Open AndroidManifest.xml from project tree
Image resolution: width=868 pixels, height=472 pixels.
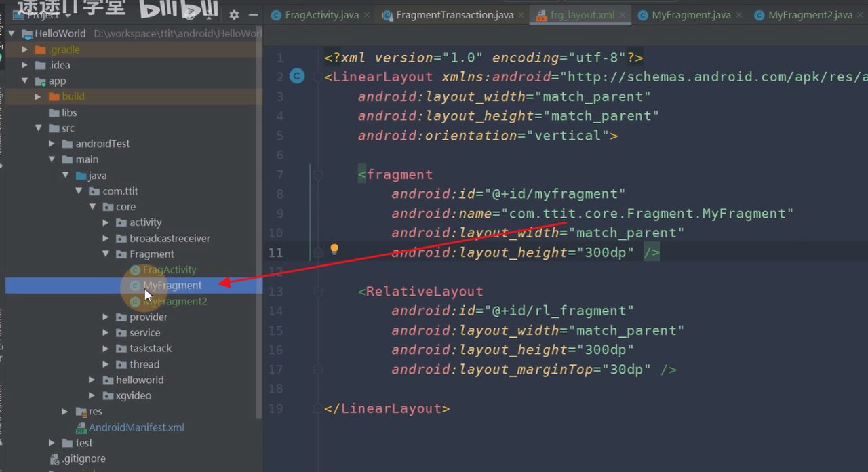pos(136,427)
